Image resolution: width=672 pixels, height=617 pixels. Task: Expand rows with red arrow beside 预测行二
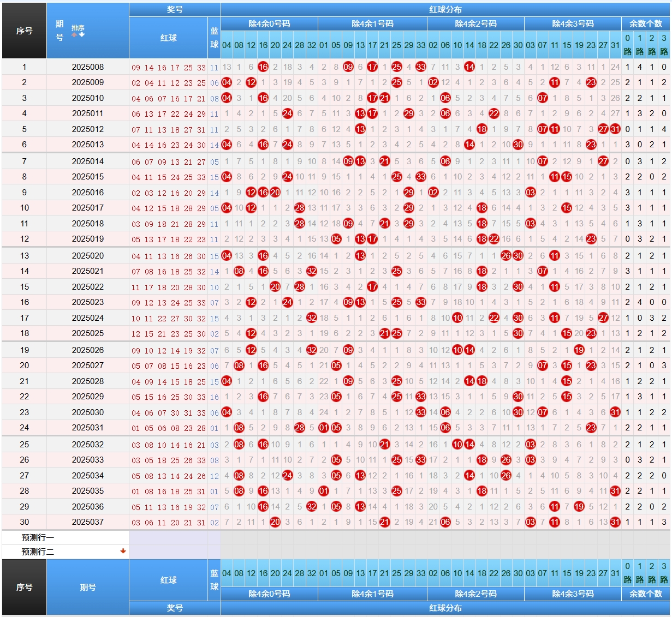[123, 551]
